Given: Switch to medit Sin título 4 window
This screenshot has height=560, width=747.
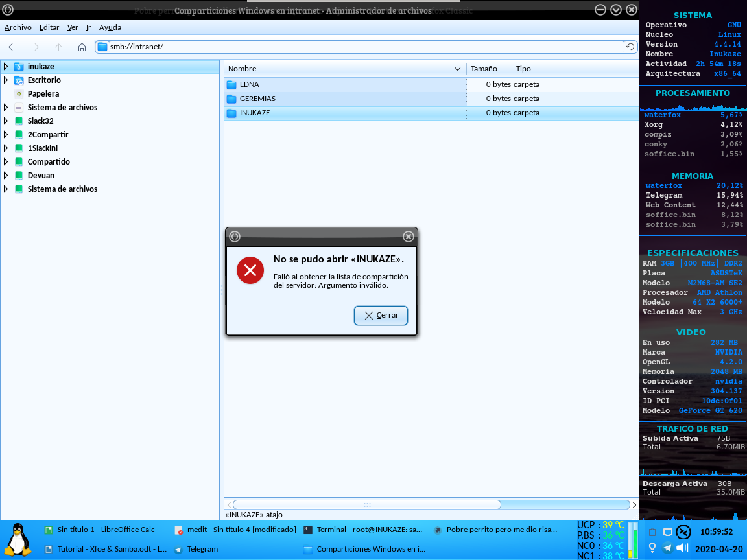Looking at the screenshot, I should pyautogui.click(x=235, y=530).
